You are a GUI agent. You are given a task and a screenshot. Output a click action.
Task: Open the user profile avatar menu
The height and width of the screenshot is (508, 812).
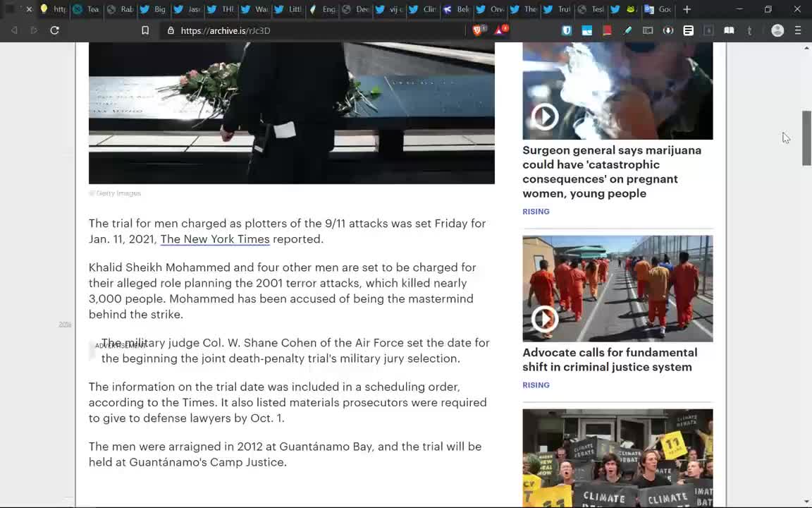[777, 30]
